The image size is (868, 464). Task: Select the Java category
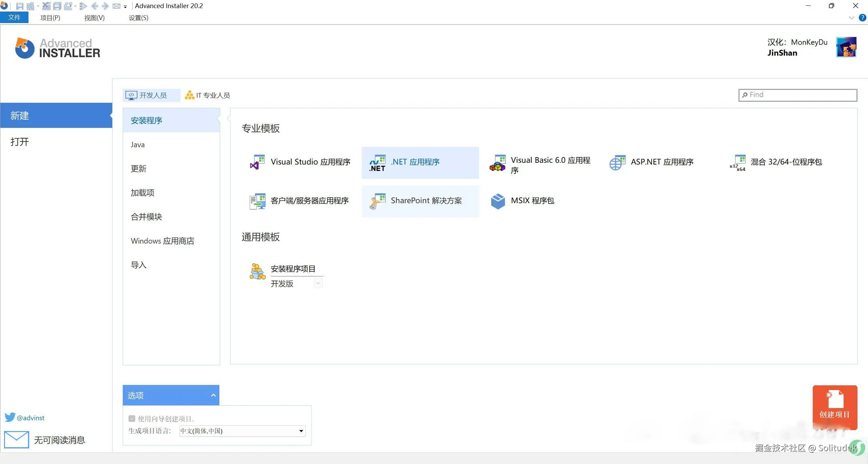171,145
